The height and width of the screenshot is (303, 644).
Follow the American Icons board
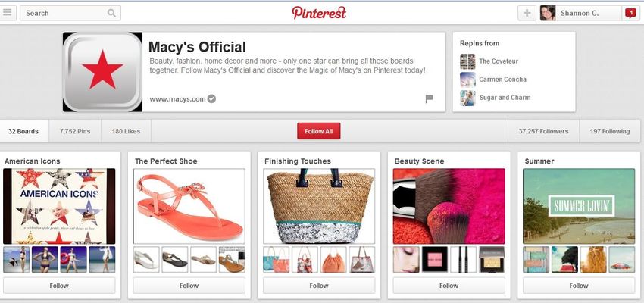point(59,286)
